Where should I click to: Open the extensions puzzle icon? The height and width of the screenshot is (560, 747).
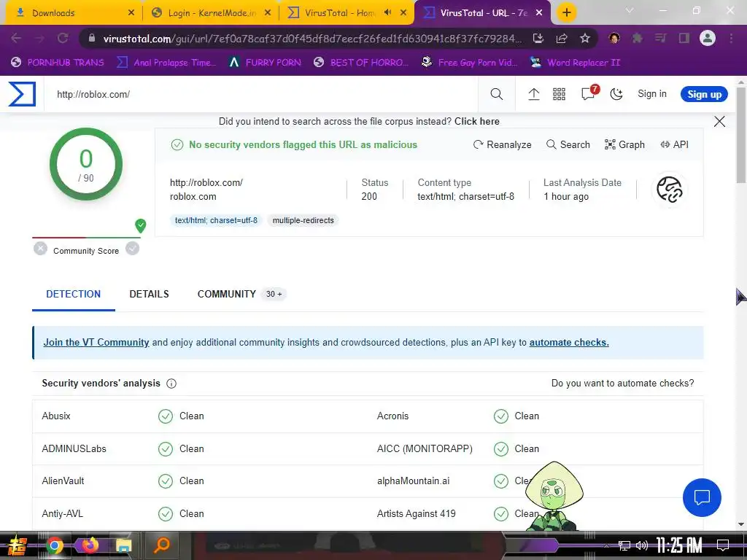(638, 38)
